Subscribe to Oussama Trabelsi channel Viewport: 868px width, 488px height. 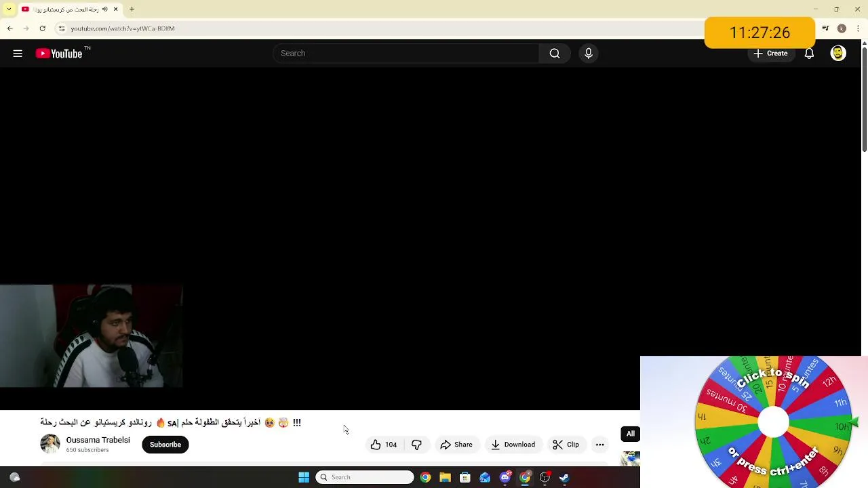165,445
